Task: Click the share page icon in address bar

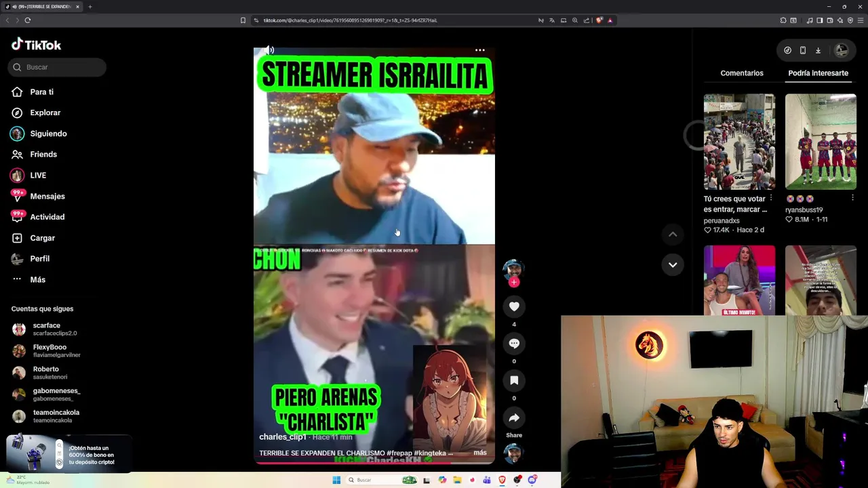Action: click(x=587, y=20)
